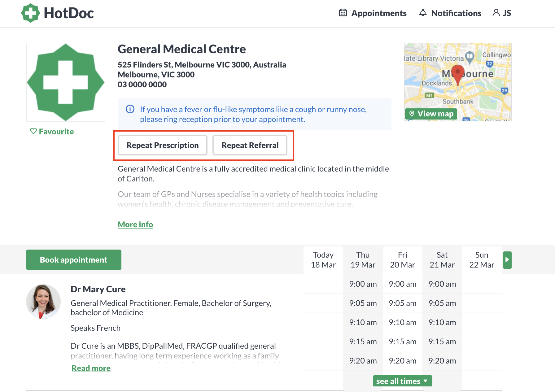This screenshot has width=555, height=392.
Task: Advance dates with the green arrow
Action: [507, 260]
